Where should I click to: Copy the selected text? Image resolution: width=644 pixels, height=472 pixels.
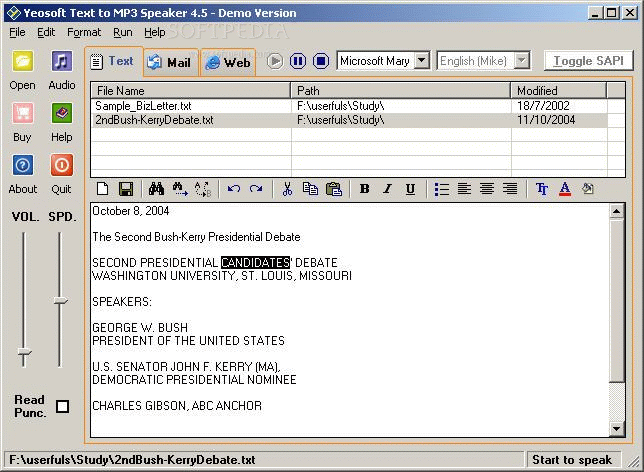310,189
